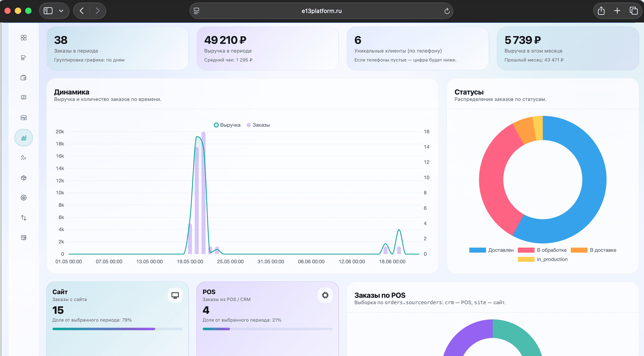
Task: Expand the Safari sidebar dropdown chevron
Action: point(61,11)
